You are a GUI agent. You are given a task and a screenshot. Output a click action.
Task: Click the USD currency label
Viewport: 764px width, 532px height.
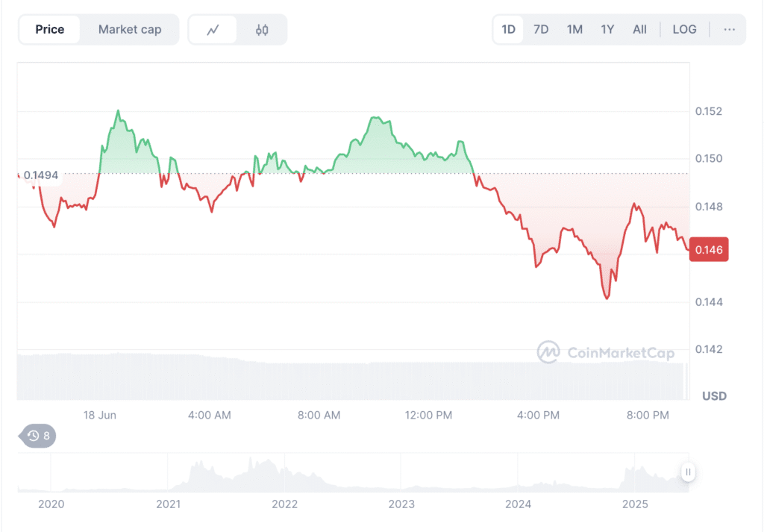click(714, 396)
